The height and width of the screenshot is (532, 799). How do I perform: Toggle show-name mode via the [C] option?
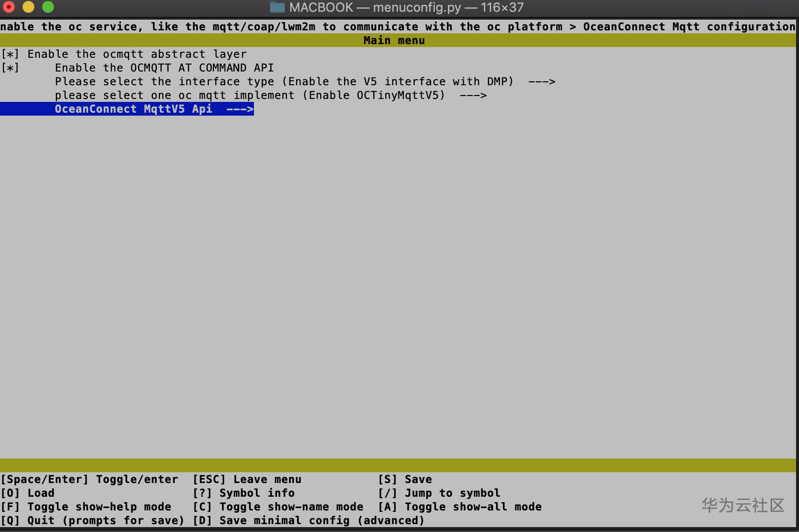[278, 507]
